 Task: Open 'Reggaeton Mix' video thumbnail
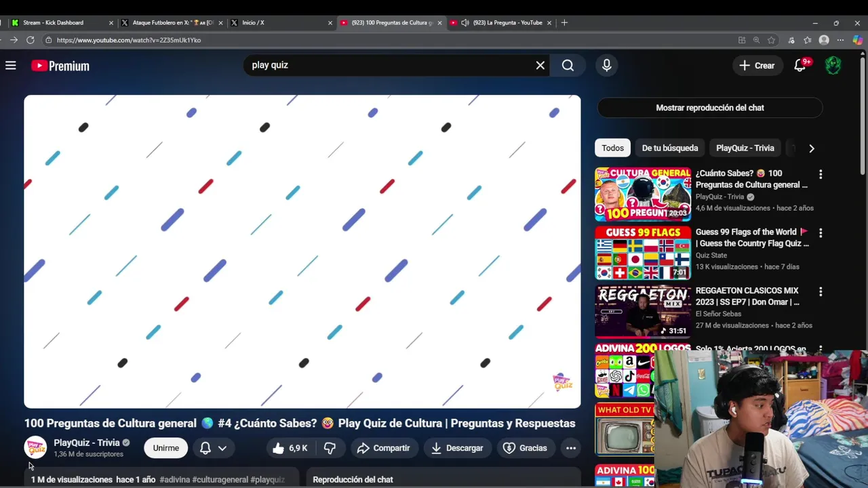[x=643, y=312]
